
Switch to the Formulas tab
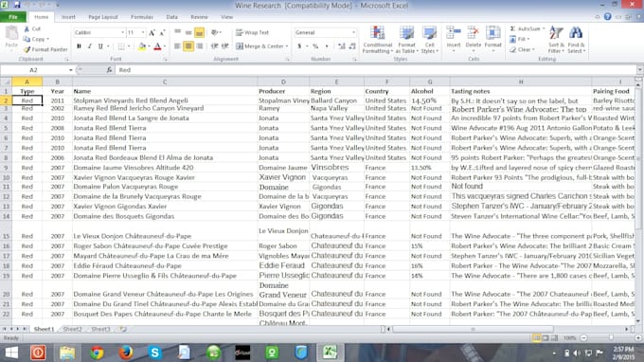pos(142,17)
